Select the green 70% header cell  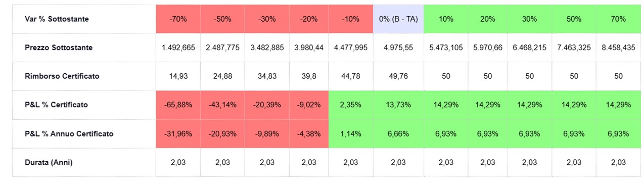tap(618, 19)
